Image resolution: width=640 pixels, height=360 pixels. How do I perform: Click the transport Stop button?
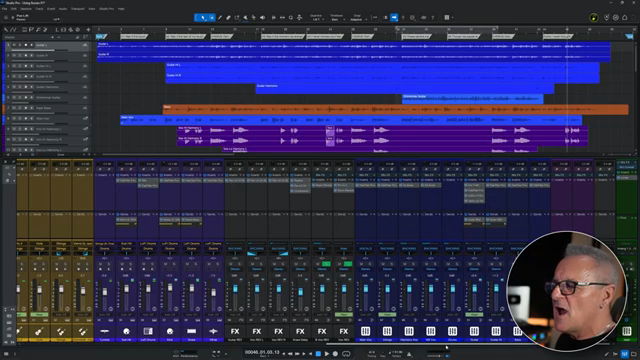318,353
